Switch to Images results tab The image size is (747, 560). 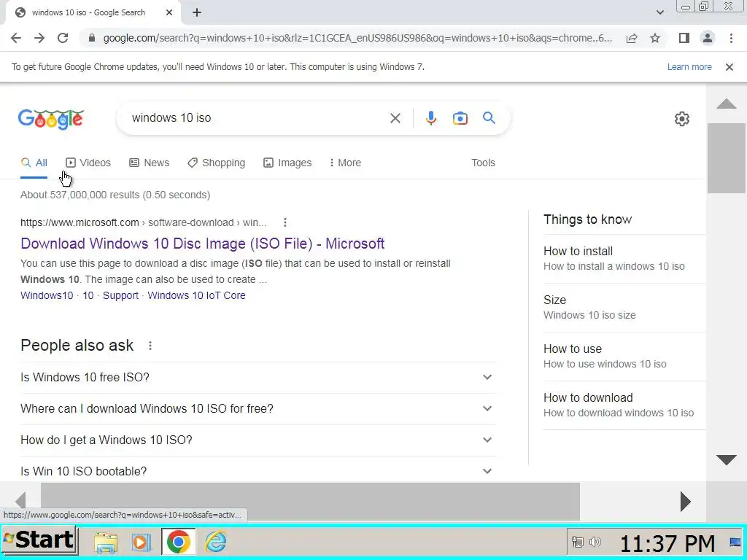pos(287,163)
